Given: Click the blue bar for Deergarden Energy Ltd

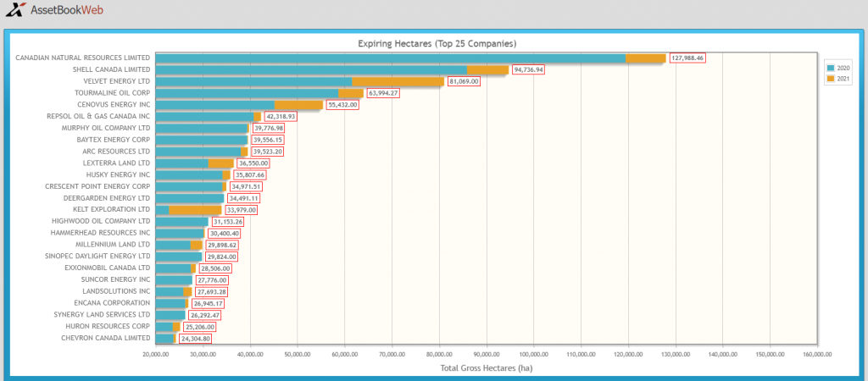Looking at the screenshot, I should tap(190, 198).
